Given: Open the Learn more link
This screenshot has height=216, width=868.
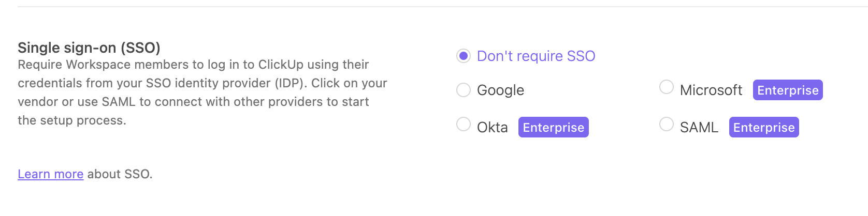Looking at the screenshot, I should 50,174.
